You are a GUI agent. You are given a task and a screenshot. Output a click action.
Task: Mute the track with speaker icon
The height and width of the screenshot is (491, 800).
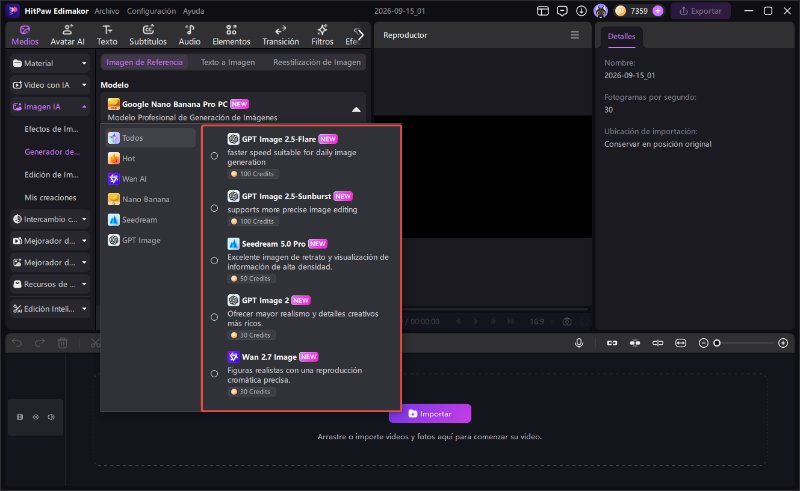point(51,417)
